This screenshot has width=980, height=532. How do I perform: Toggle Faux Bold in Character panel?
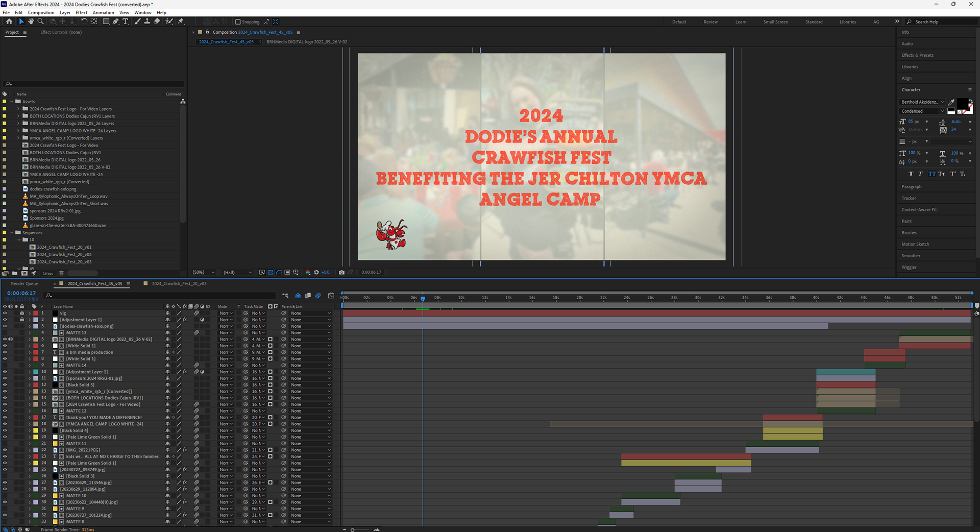click(x=911, y=174)
